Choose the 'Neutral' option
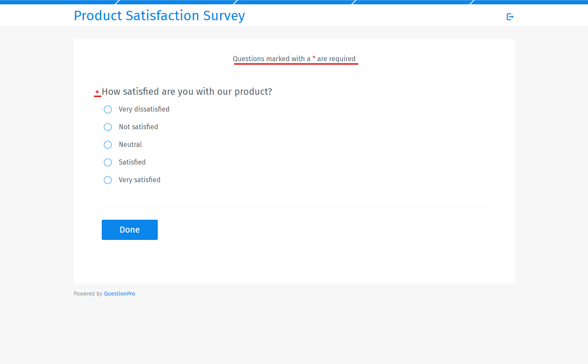The height and width of the screenshot is (364, 588). click(x=107, y=145)
